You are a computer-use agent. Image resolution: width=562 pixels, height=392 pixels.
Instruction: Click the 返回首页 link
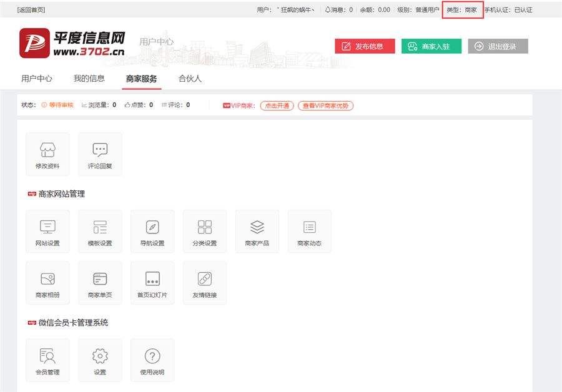pos(31,10)
